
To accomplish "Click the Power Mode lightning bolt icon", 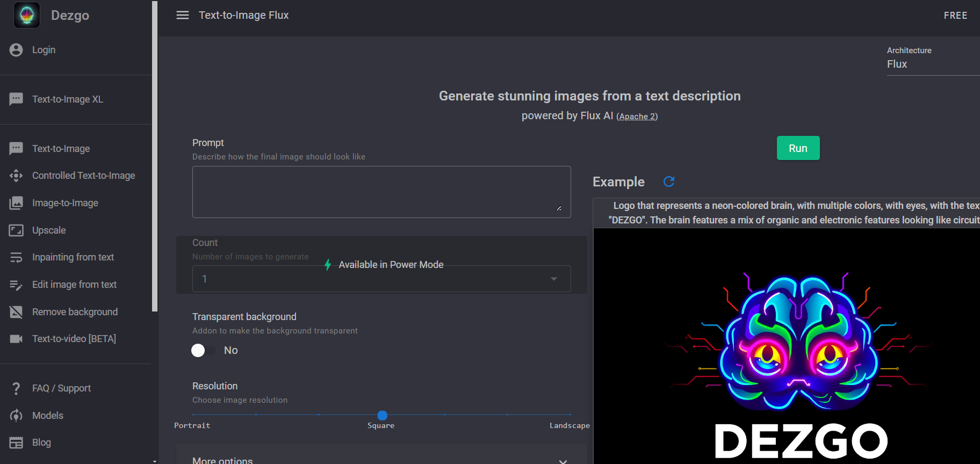I will click(328, 265).
